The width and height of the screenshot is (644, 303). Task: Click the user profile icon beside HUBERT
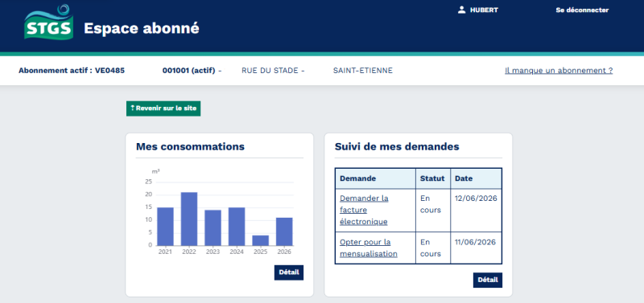(x=461, y=10)
